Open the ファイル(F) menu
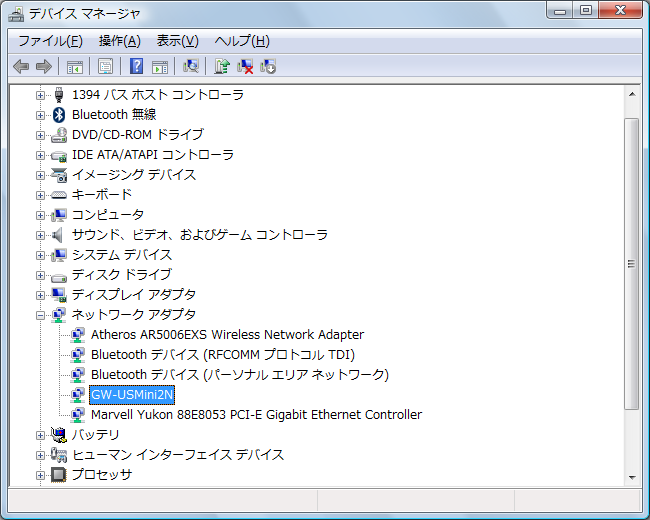 click(x=51, y=41)
